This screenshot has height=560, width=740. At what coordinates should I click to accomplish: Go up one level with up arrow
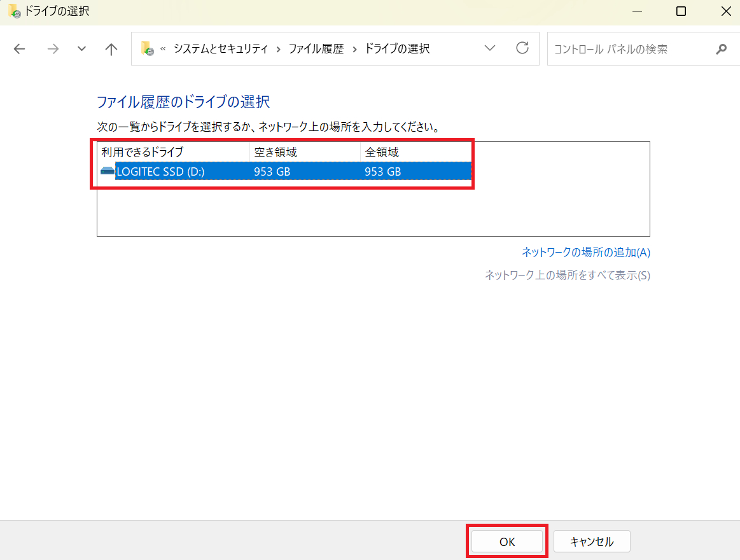pos(111,49)
